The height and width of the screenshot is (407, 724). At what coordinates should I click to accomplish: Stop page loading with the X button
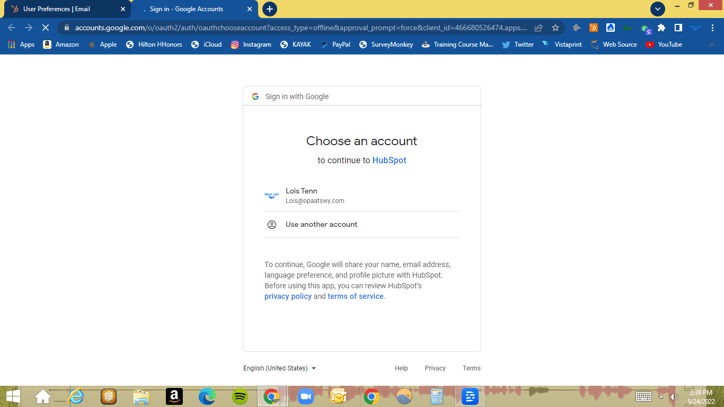click(45, 28)
